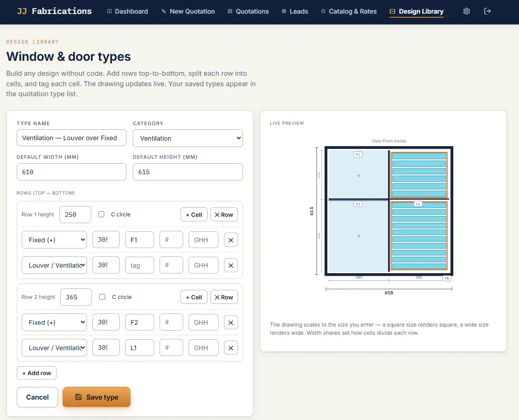
Task: Save the type with Save type button
Action: 97,397
